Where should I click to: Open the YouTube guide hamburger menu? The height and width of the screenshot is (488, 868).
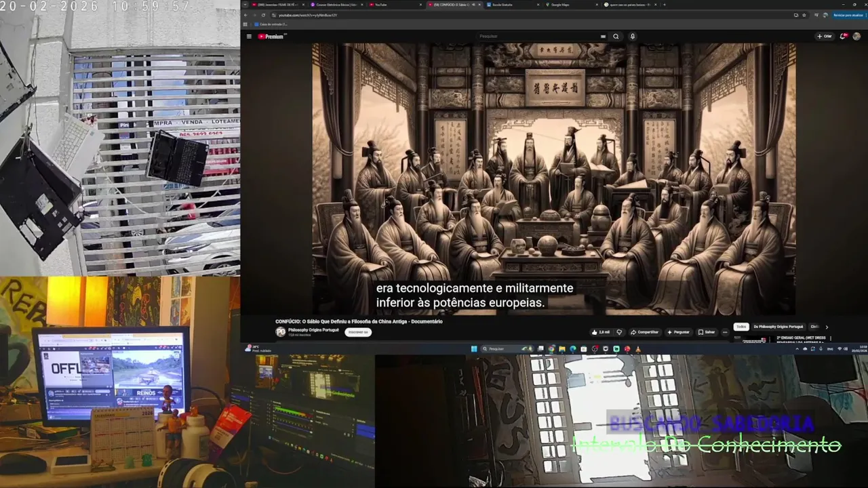click(x=249, y=37)
